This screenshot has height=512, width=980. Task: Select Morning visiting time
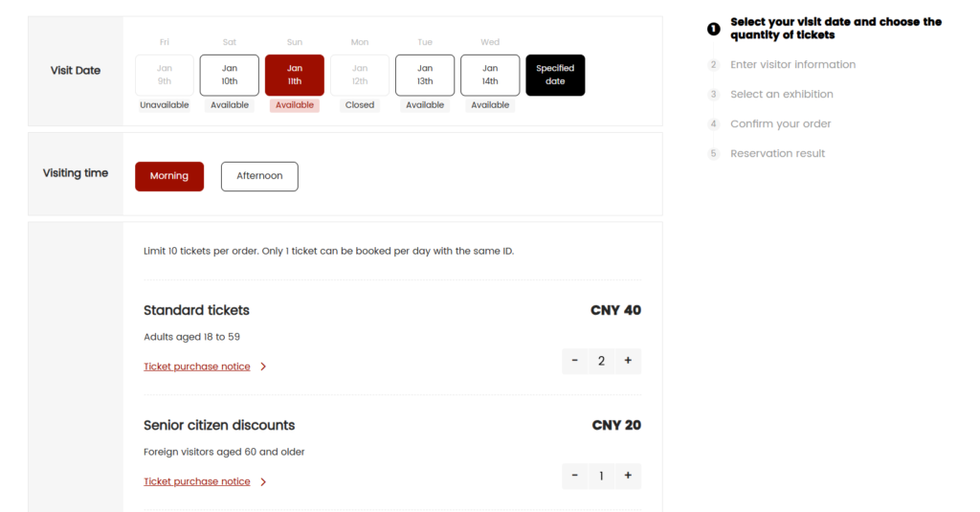click(x=169, y=176)
